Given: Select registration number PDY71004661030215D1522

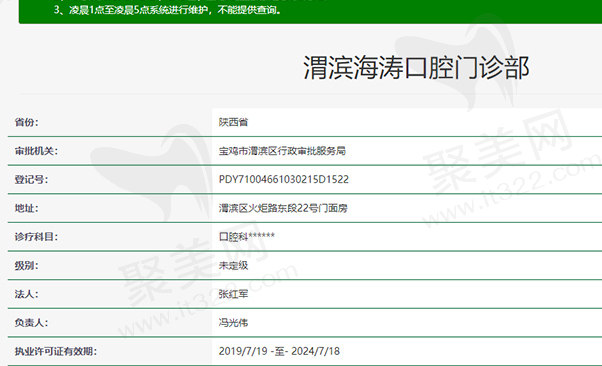Looking at the screenshot, I should point(284,179).
